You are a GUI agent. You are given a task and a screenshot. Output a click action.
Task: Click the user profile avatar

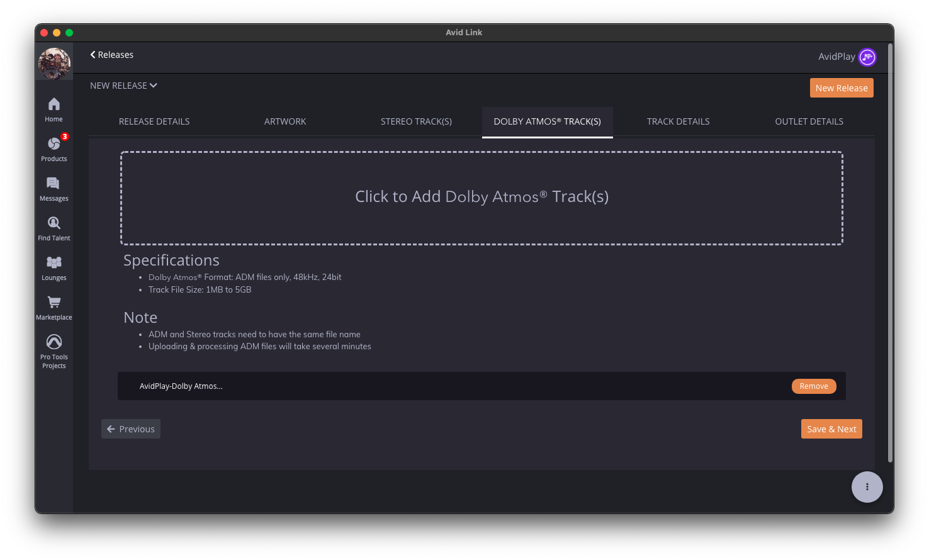click(x=53, y=63)
